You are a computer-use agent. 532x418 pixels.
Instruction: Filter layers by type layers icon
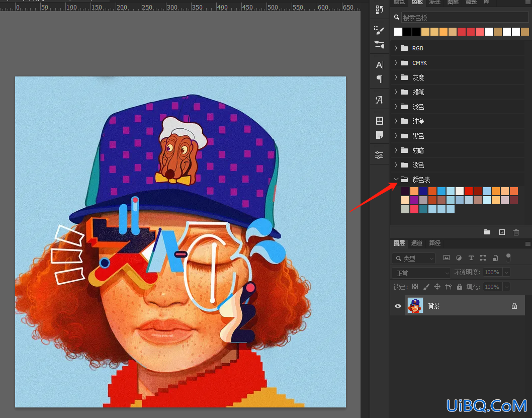click(471, 258)
